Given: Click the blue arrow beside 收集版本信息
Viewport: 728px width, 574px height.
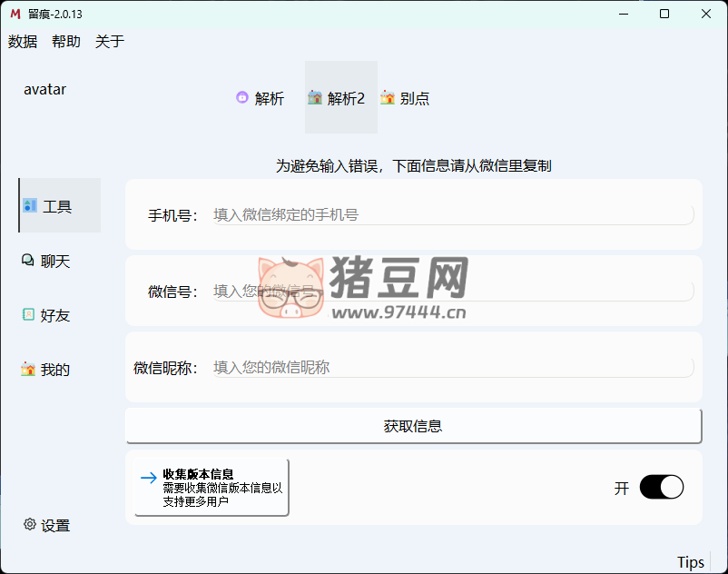Looking at the screenshot, I should (x=149, y=478).
